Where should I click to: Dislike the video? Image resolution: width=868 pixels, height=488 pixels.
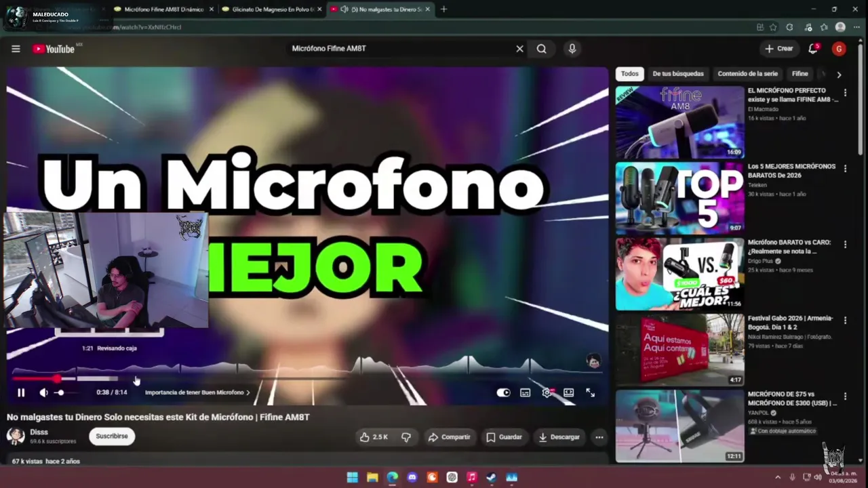406,437
